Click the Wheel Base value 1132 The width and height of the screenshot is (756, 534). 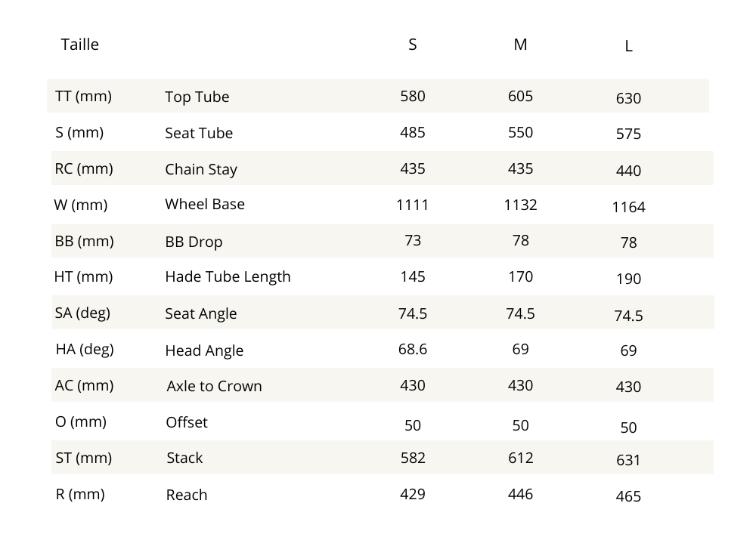click(520, 204)
